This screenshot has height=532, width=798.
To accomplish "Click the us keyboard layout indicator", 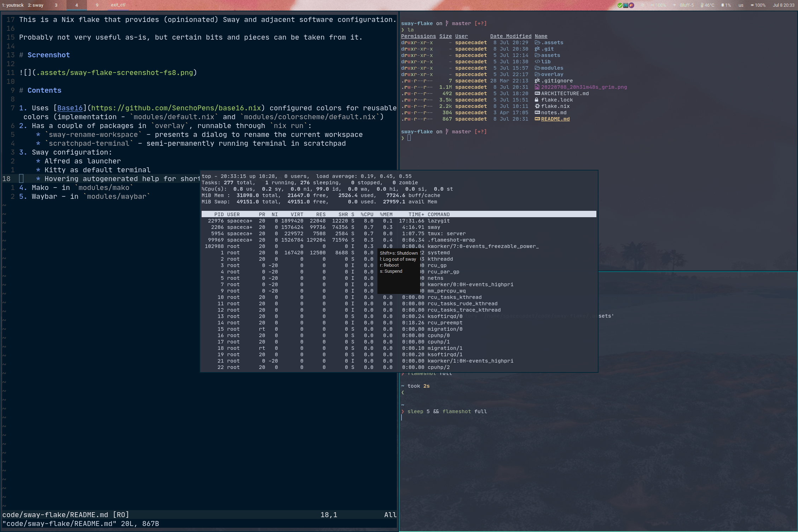I will [741, 5].
